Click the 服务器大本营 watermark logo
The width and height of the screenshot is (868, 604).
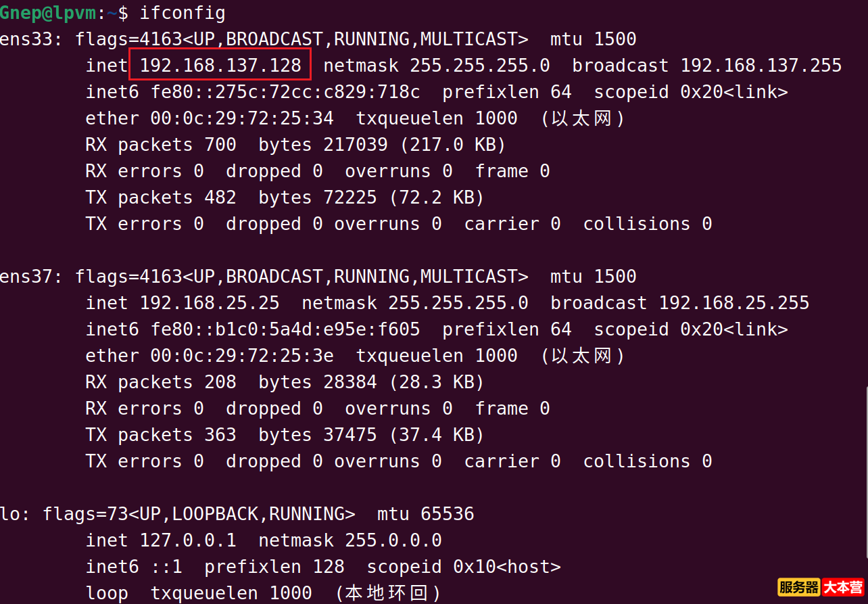point(820,587)
